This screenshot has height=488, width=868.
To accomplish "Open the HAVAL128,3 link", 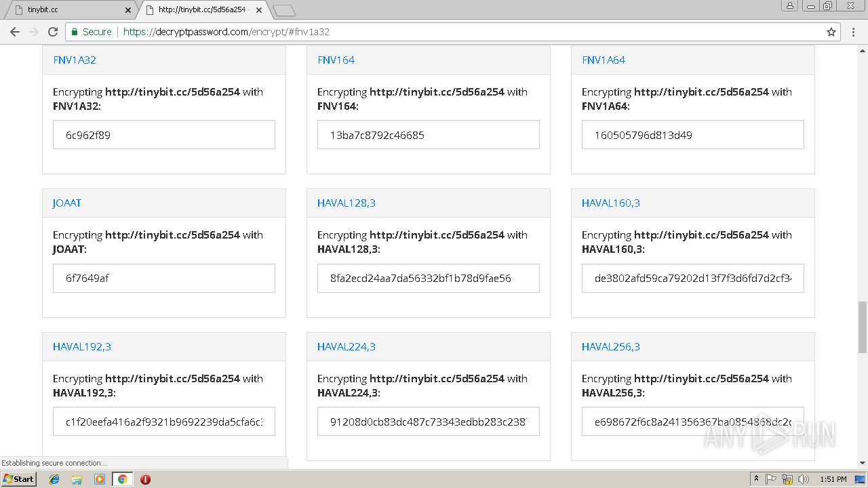I will 347,203.
